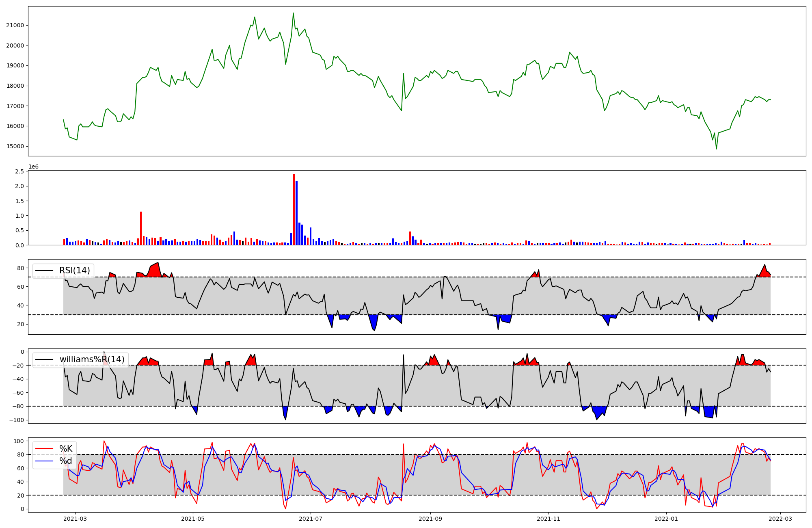This screenshot has height=528, width=812.
Task: Click the tall blue volume bar near 2.2
Action: click(296, 213)
